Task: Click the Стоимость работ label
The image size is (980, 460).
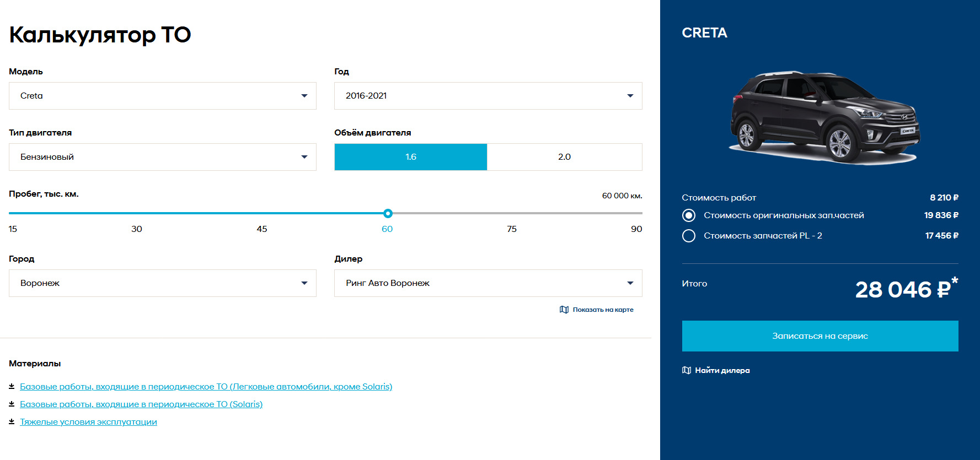Action: 719,198
